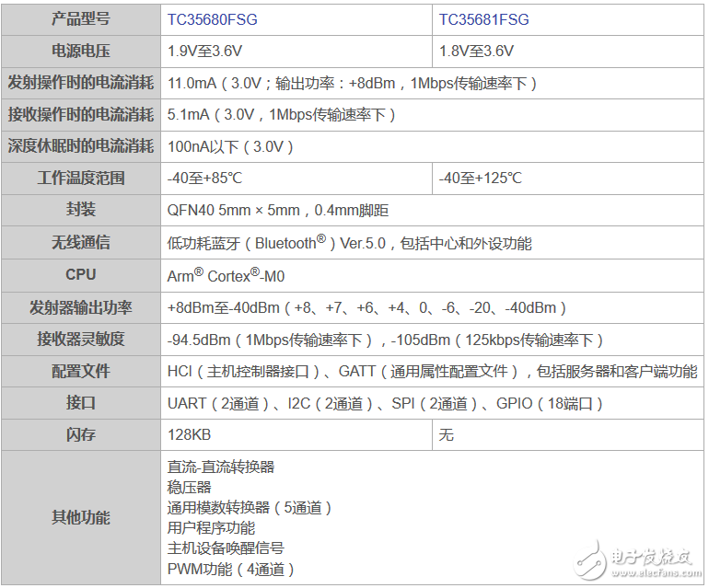Select the 配置文件 row label
709x588 pixels.
click(81, 371)
